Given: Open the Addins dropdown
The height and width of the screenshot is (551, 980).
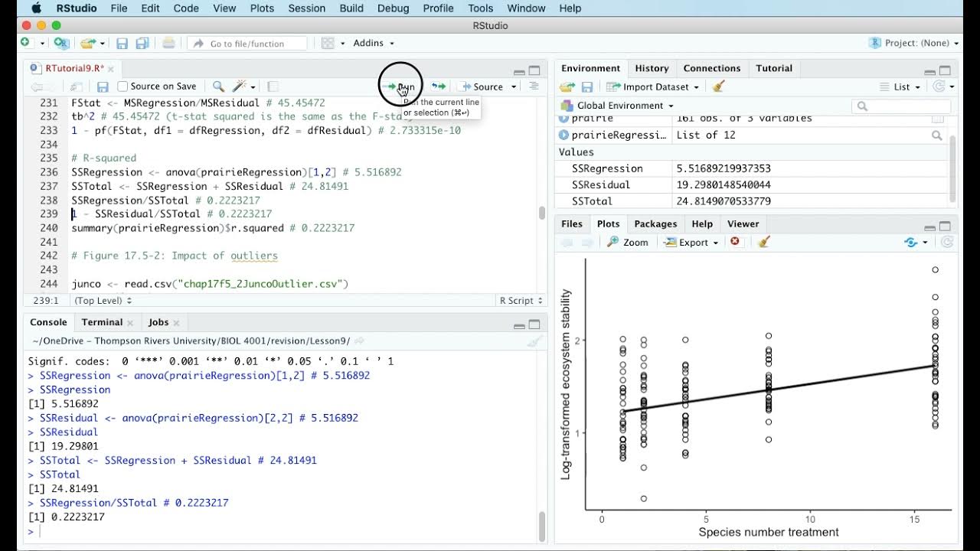Looking at the screenshot, I should coord(374,44).
